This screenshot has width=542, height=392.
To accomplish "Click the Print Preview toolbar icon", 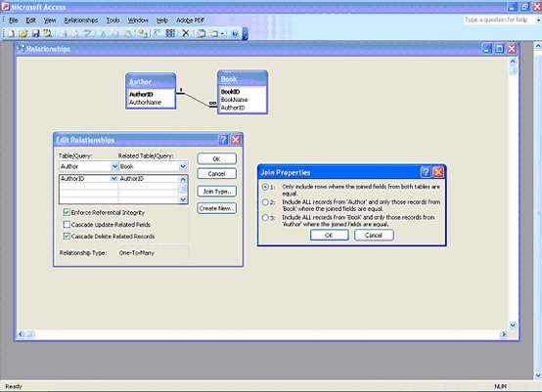I will coord(75,33).
